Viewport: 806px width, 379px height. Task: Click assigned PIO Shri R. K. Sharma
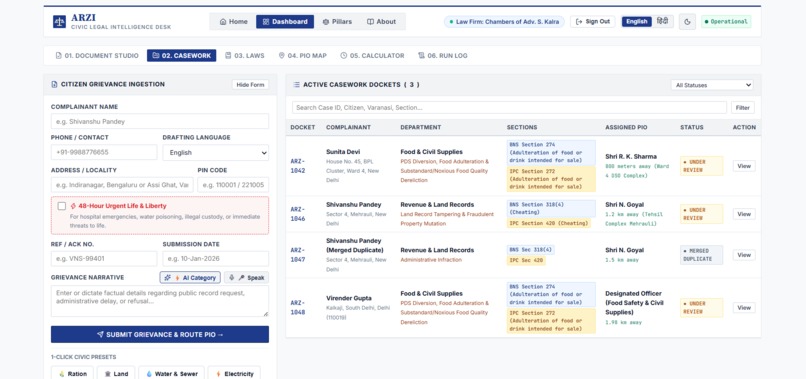(631, 156)
